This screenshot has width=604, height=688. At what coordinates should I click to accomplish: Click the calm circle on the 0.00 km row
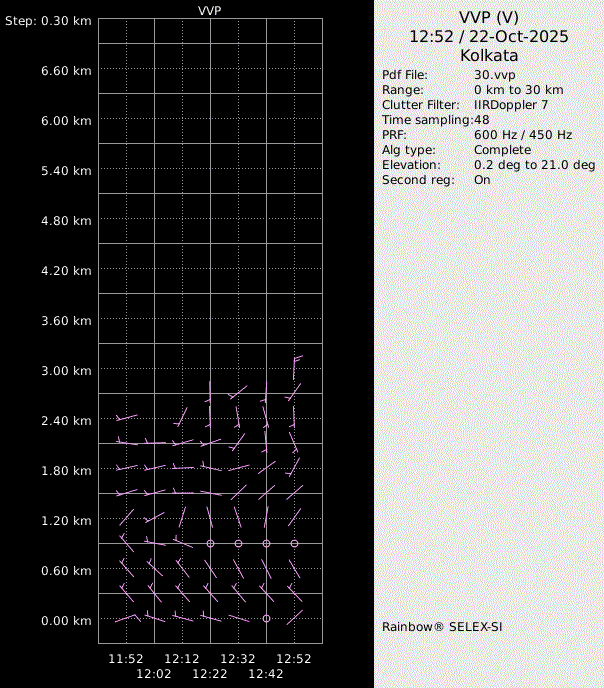(266, 619)
